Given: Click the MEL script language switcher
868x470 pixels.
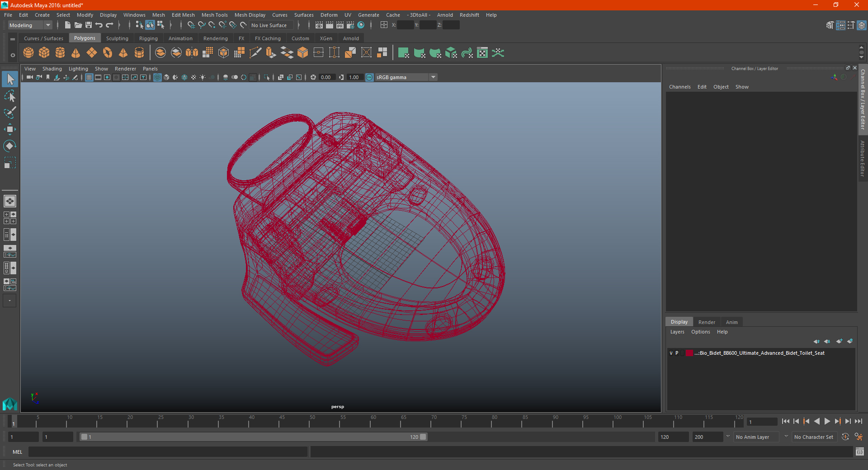Looking at the screenshot, I should click(x=18, y=452).
